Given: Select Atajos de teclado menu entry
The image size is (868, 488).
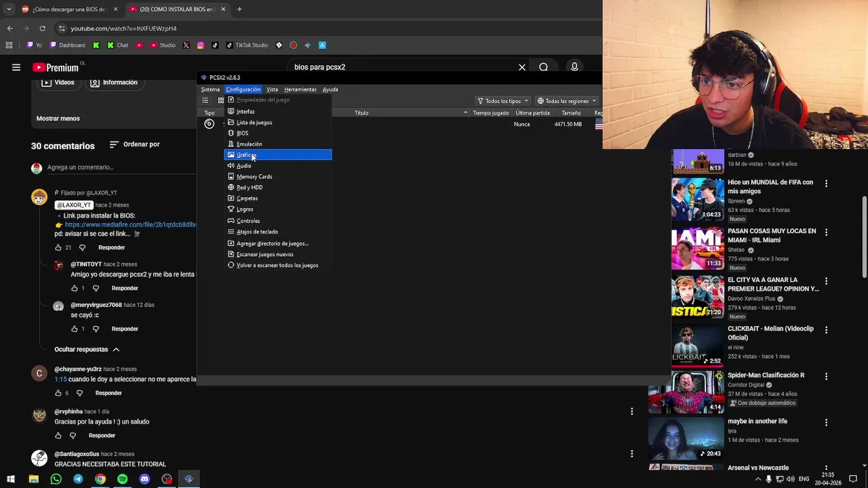Looking at the screenshot, I should (x=278, y=232).
